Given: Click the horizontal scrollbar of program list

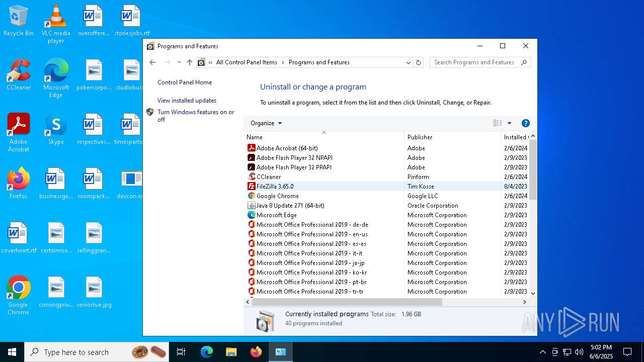Looking at the screenshot, I should (347, 302).
